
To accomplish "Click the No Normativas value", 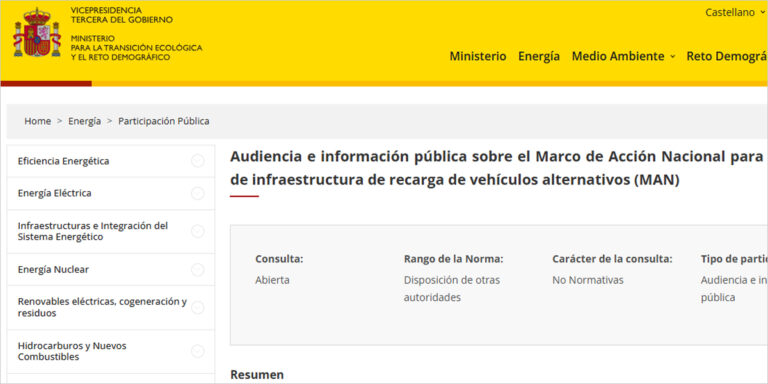I will pos(588,280).
